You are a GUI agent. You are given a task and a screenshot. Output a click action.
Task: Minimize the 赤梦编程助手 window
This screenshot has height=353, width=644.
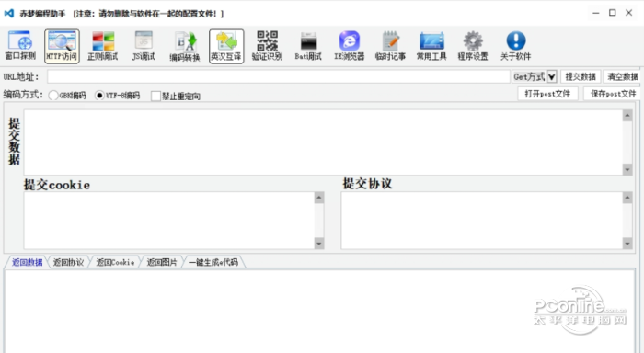[595, 13]
